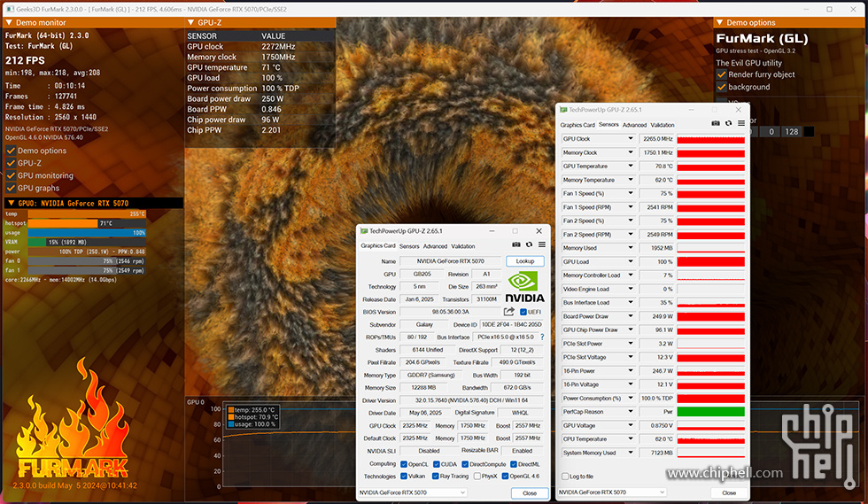This screenshot has width=868, height=504.
Task: Collapse the GPU-Z overlay panel header
Action: click(190, 23)
